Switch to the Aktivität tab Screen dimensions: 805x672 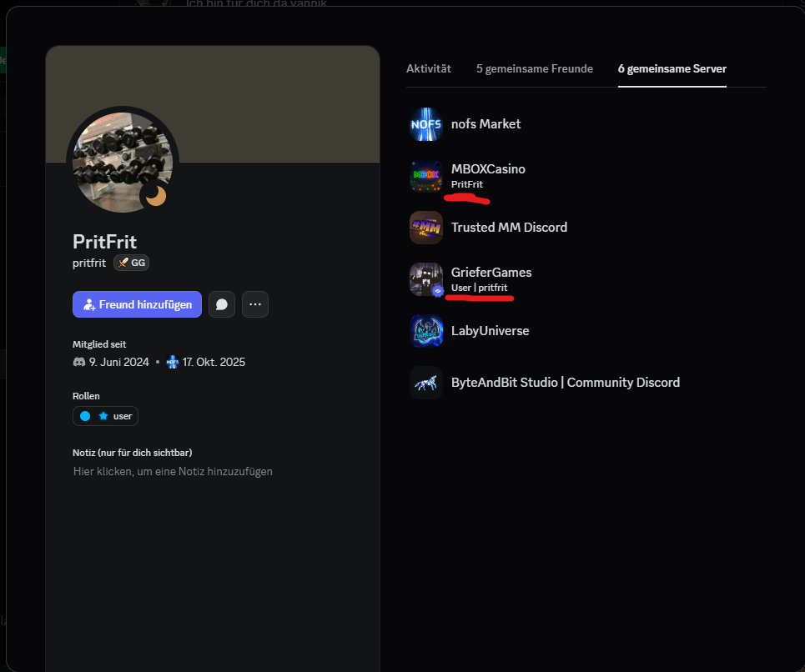pyautogui.click(x=429, y=68)
